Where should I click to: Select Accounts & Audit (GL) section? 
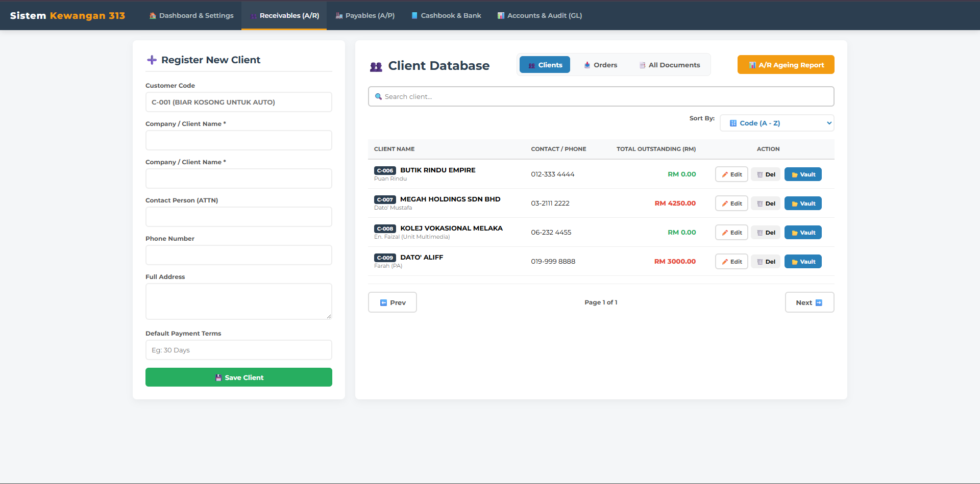pyautogui.click(x=539, y=15)
